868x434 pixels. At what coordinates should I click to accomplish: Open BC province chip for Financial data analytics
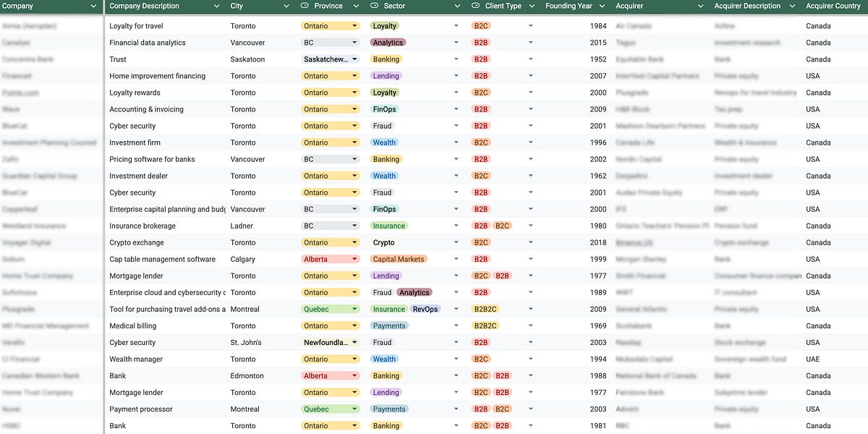(x=330, y=43)
